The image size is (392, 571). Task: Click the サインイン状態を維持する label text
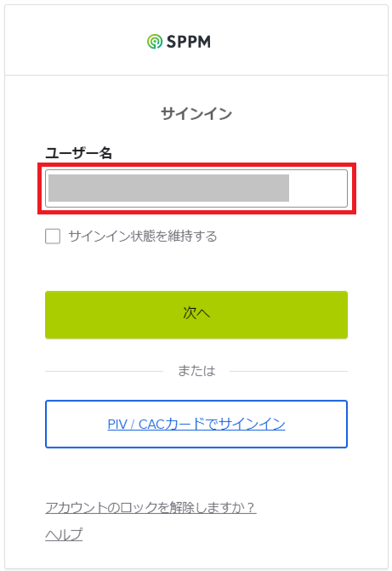[143, 237]
